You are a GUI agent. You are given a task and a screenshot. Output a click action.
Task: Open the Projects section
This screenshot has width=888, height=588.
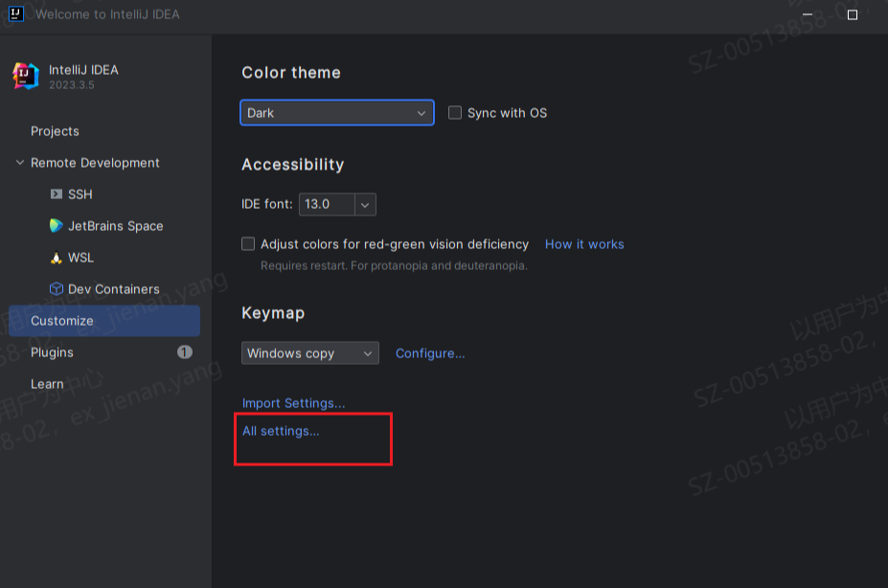pyautogui.click(x=55, y=131)
